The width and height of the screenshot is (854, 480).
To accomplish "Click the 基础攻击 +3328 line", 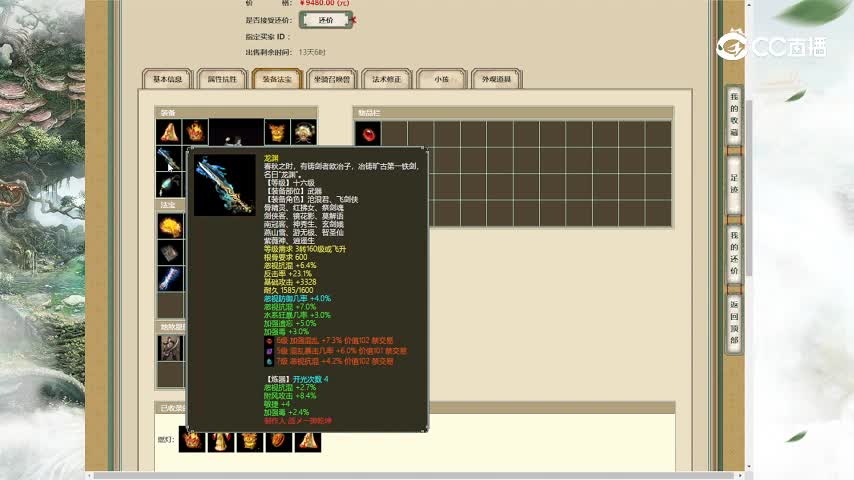I will click(x=290, y=282).
